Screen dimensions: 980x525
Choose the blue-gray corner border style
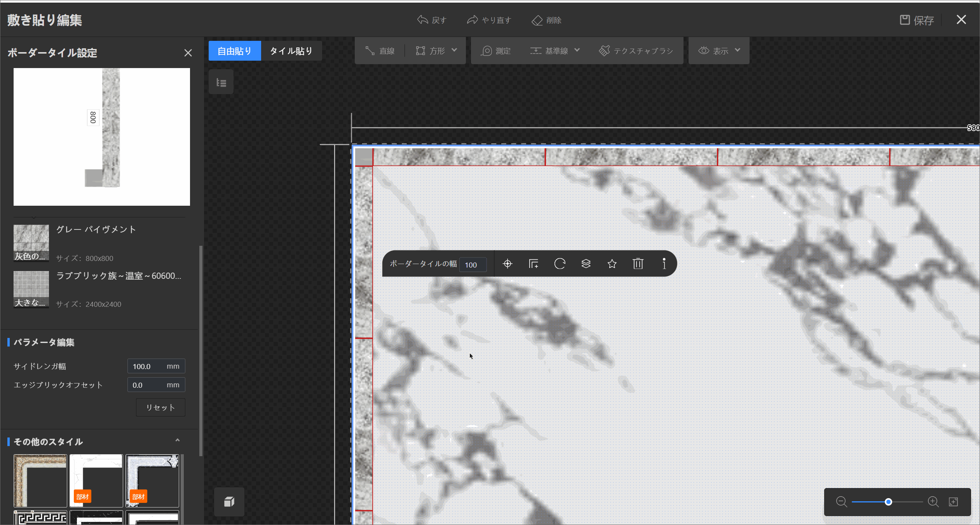point(152,481)
